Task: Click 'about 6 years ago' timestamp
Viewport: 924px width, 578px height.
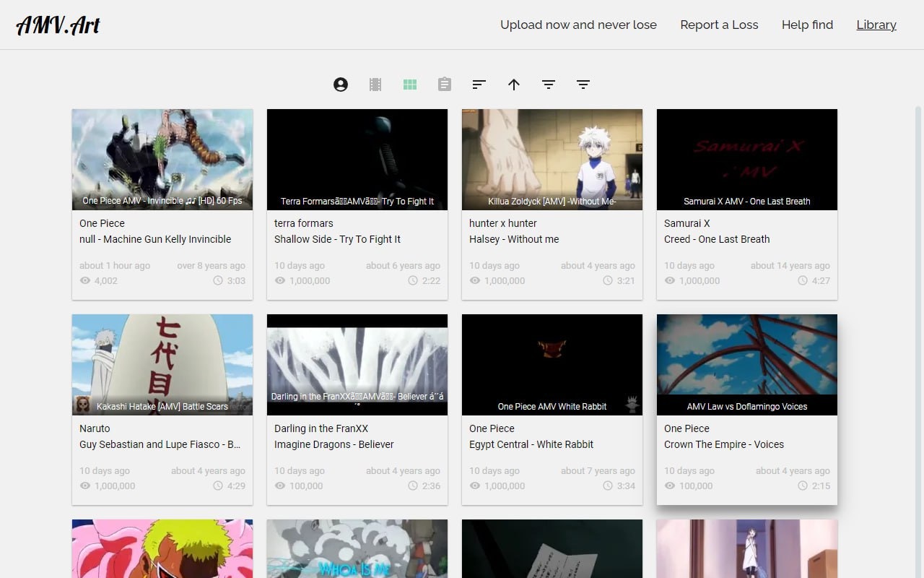Action: [404, 265]
